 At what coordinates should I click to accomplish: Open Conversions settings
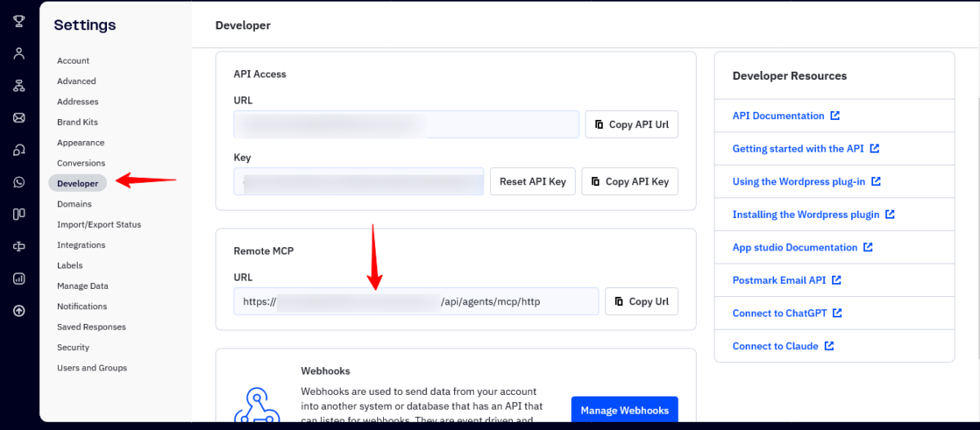81,163
